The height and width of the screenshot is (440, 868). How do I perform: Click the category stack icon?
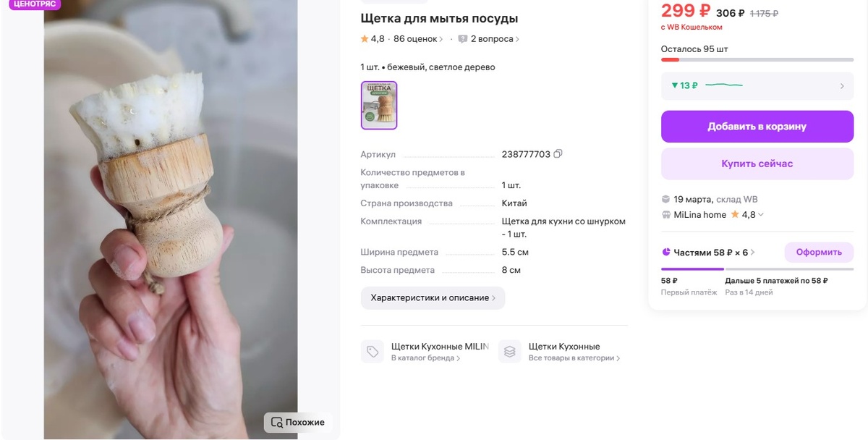(510, 352)
